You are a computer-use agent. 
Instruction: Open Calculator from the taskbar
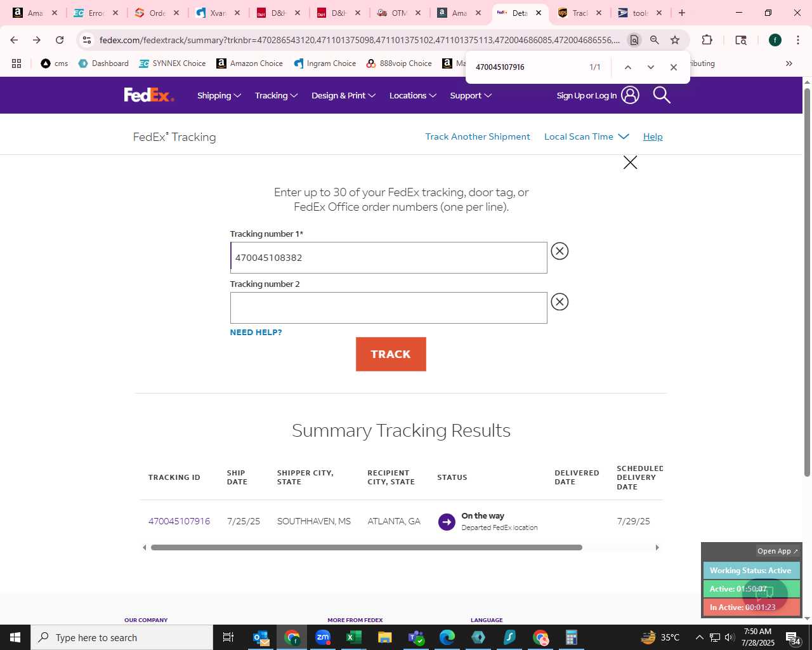pyautogui.click(x=571, y=637)
